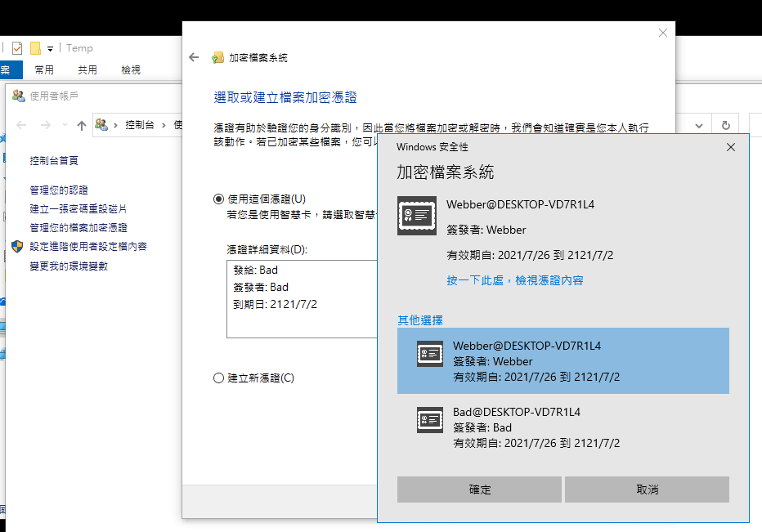Click the key-and-folder icon beside the 加密檔案系統 wizard title

pyautogui.click(x=217, y=57)
